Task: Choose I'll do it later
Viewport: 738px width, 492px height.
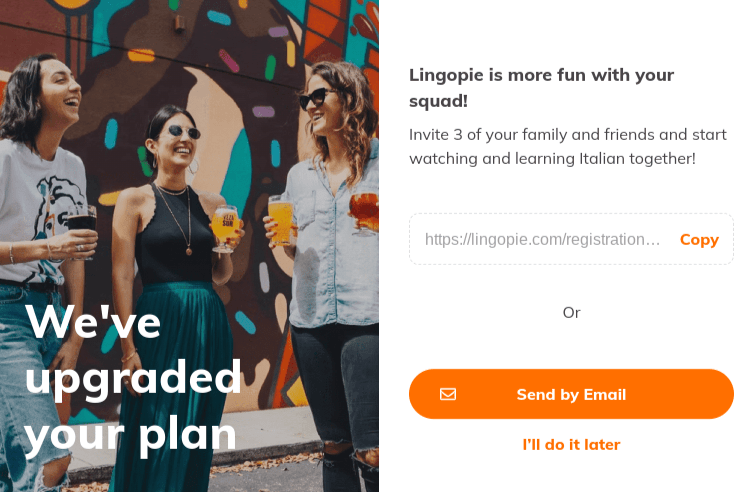Action: tap(571, 444)
